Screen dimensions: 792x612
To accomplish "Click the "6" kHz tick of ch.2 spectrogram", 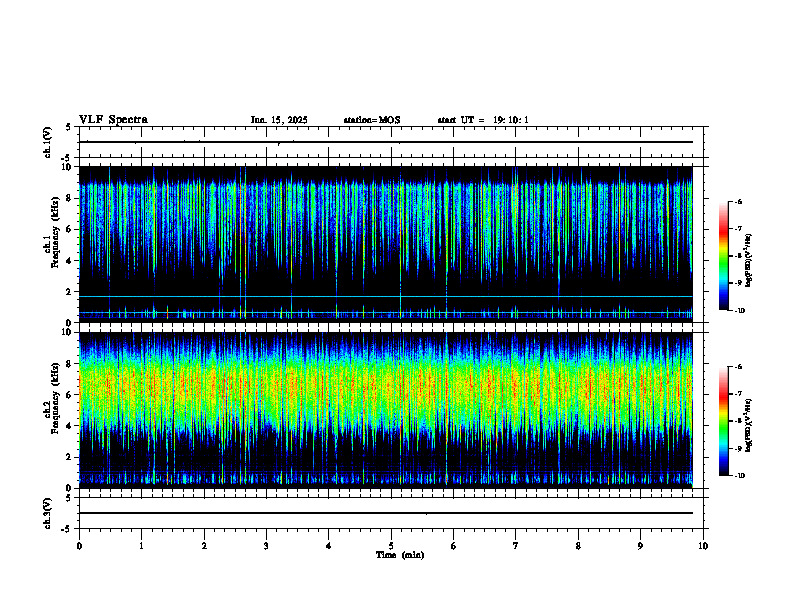I will (x=70, y=395).
